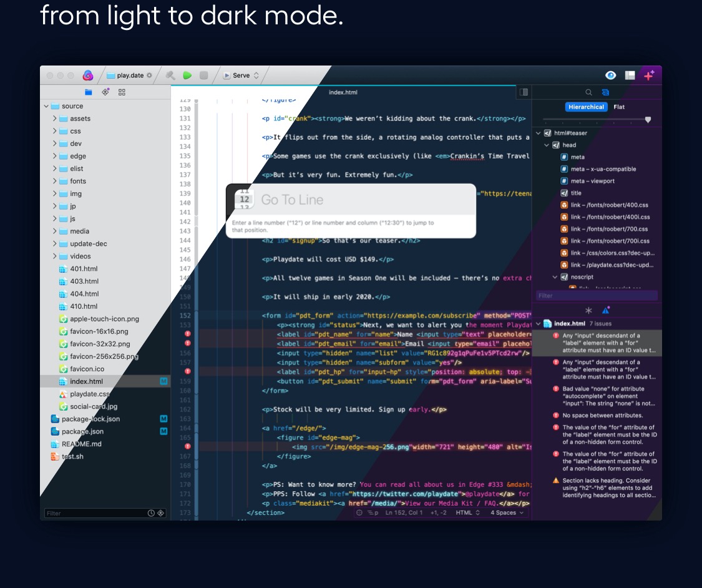Click the pink plus sparkle button
702x588 pixels.
click(649, 75)
